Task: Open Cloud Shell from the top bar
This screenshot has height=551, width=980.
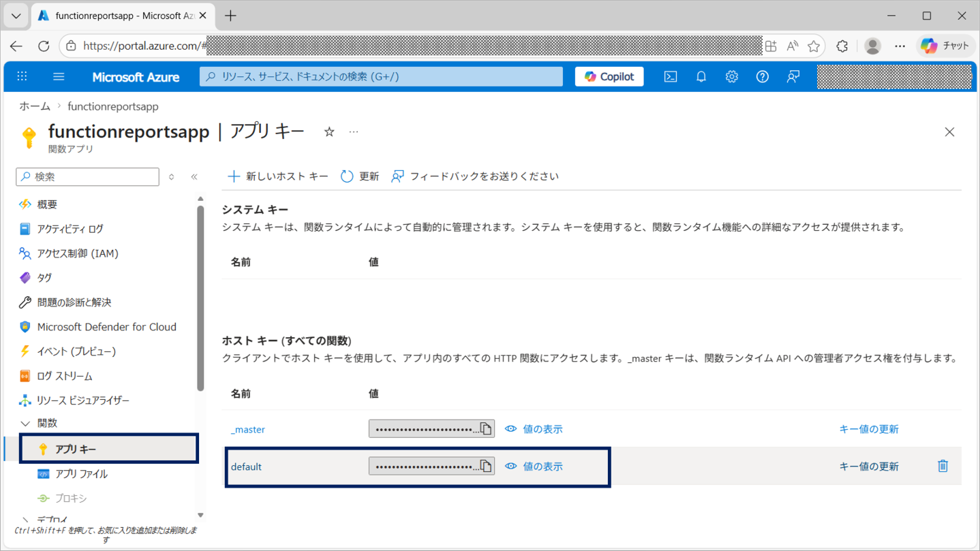Action: pyautogui.click(x=671, y=76)
